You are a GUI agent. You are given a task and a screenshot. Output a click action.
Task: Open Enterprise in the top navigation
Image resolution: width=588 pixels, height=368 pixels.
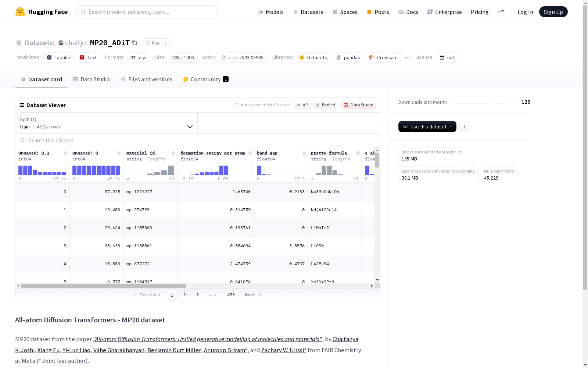(444, 12)
